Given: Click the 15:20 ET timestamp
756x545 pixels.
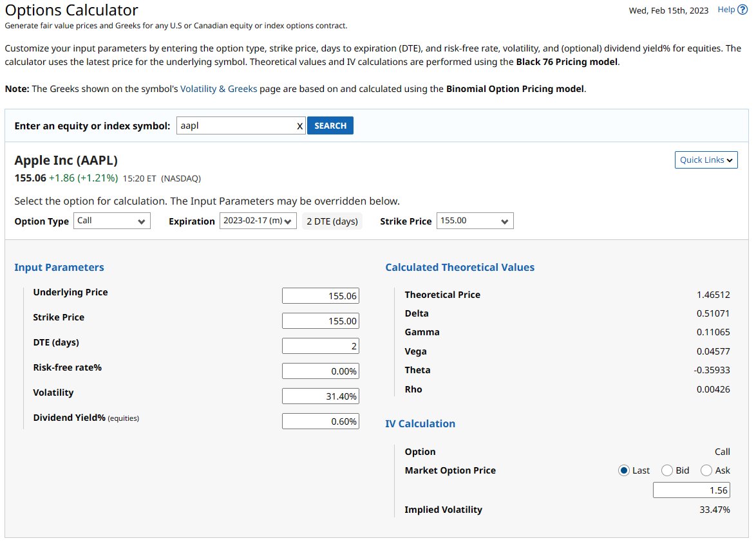Looking at the screenshot, I should click(x=139, y=179).
